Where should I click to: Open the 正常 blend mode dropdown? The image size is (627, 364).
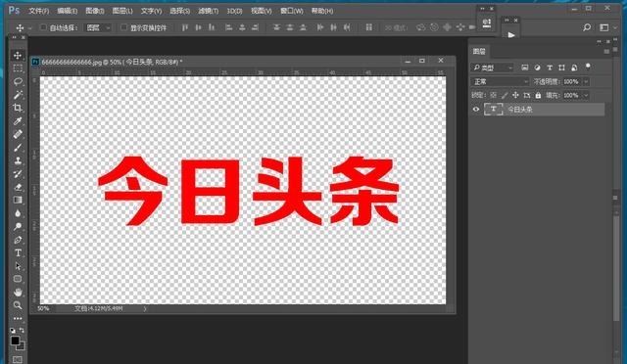point(500,81)
